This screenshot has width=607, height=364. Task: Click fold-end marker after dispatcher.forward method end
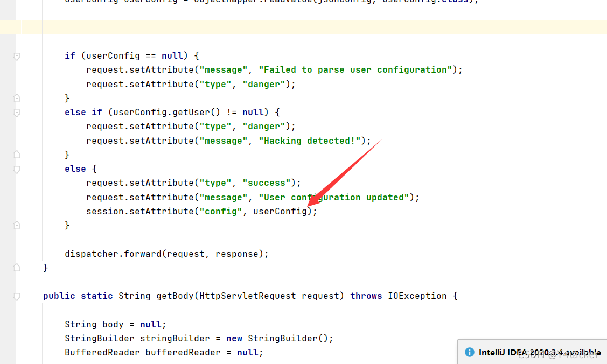click(17, 267)
